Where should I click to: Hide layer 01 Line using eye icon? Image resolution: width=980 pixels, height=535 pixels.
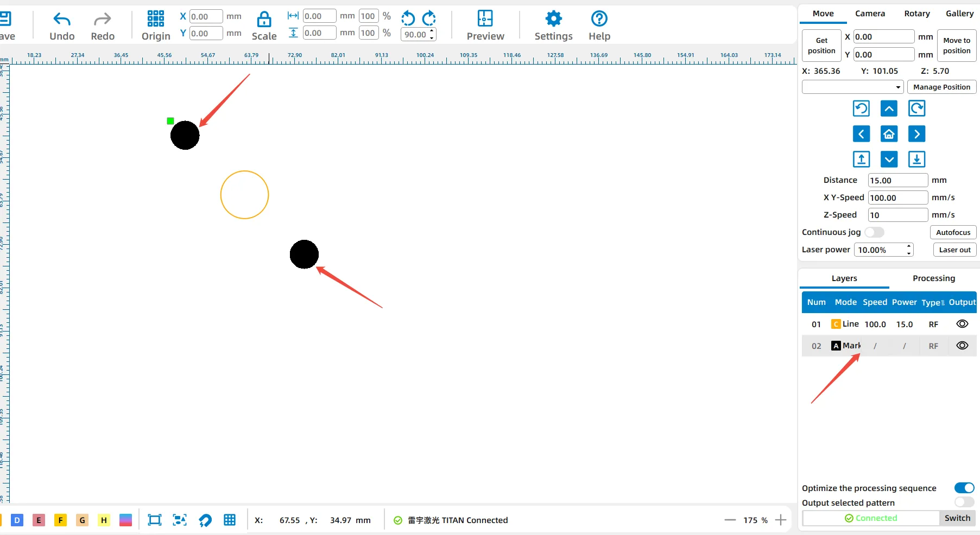coord(962,324)
